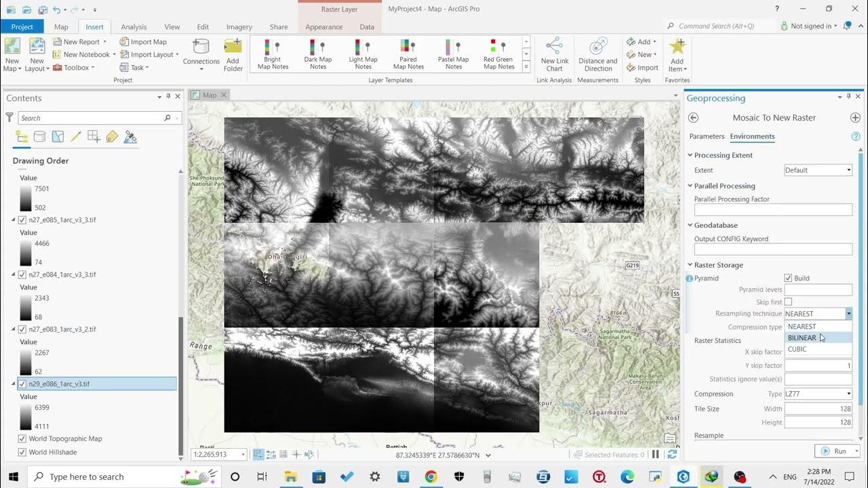The width and height of the screenshot is (868, 488).
Task: Open the Run button dropdown arrow
Action: point(857,451)
